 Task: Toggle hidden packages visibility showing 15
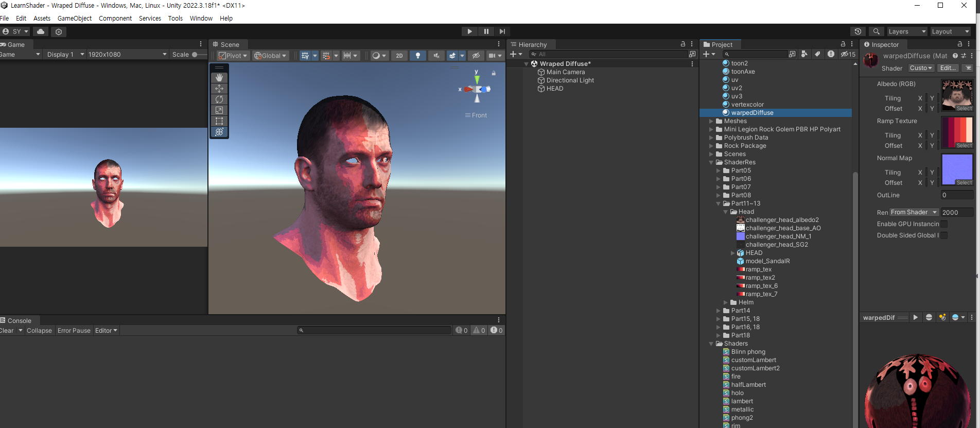(x=848, y=54)
